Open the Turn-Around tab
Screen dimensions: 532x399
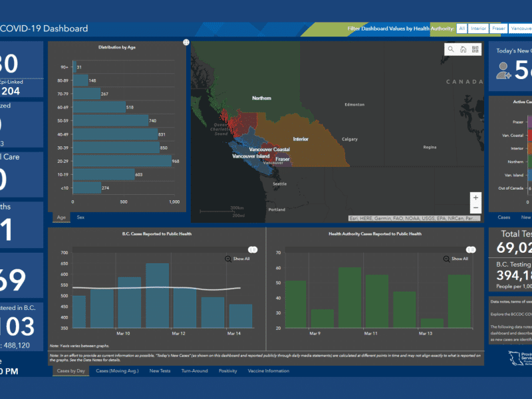click(x=194, y=370)
